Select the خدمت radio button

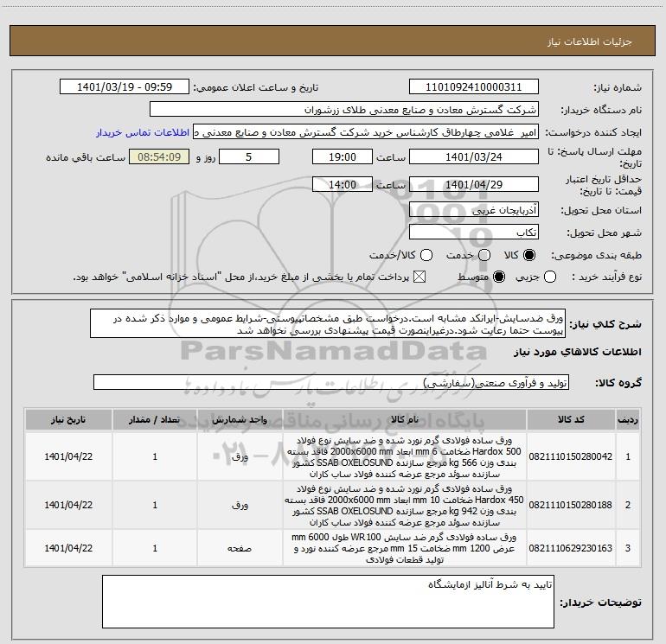coord(484,255)
